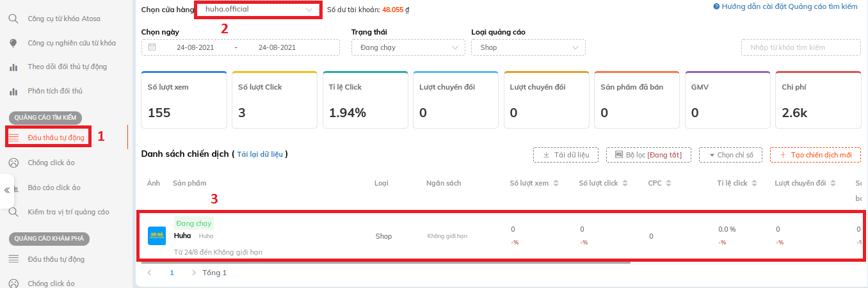The height and width of the screenshot is (288, 868).
Task: Click the horizontal scrollbar under the campaign table
Action: pos(385,262)
